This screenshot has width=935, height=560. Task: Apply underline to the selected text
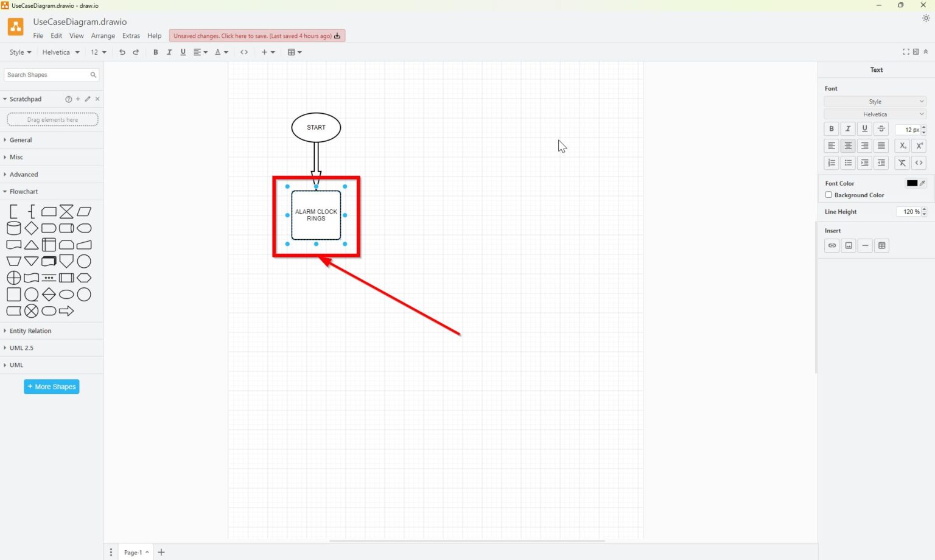pos(864,128)
